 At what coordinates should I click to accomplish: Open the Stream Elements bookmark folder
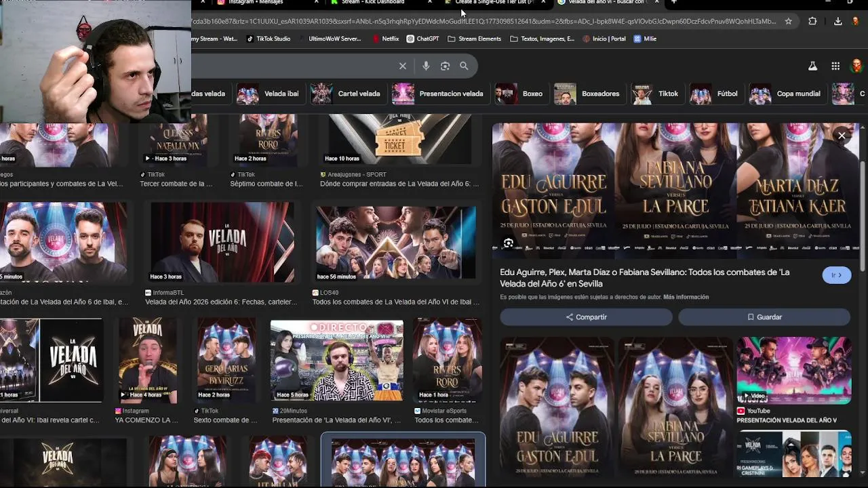tap(474, 39)
